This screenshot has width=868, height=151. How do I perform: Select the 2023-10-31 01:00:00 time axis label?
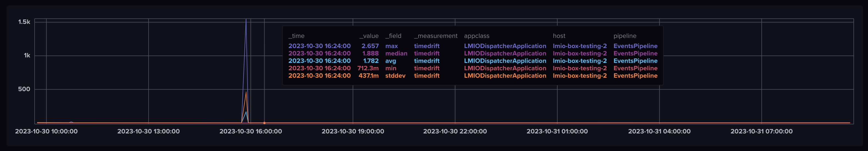pyautogui.click(x=557, y=132)
